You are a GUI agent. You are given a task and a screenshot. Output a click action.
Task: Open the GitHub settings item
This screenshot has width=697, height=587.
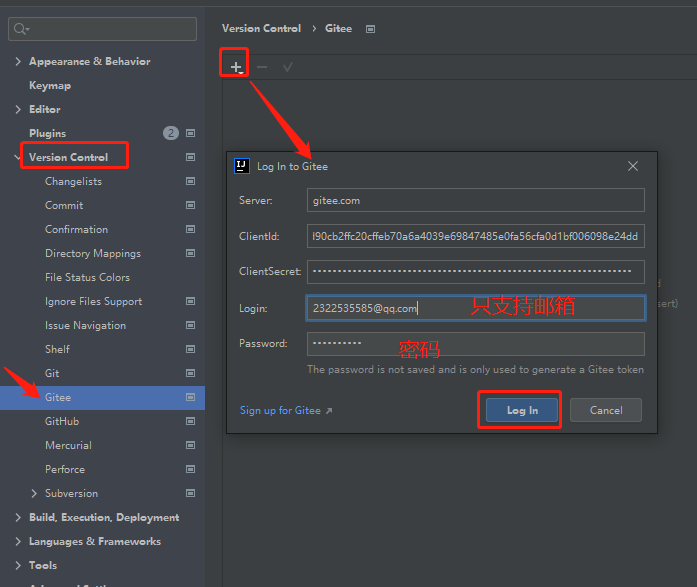(x=62, y=421)
